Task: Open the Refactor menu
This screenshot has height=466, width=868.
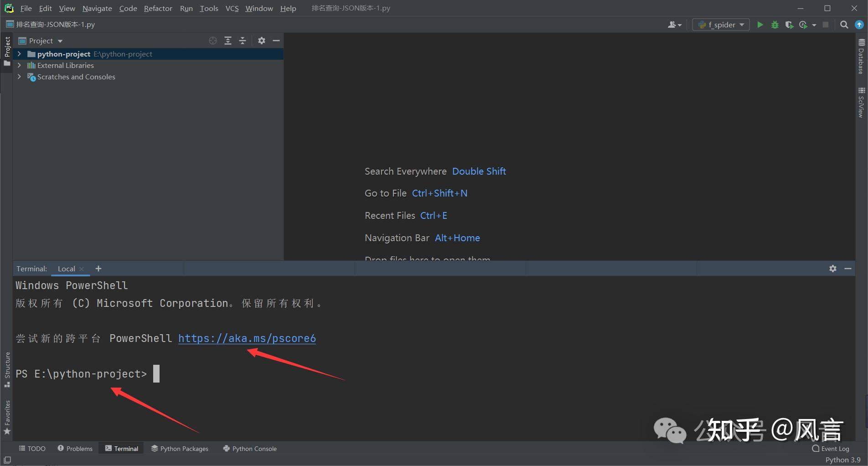Action: point(158,8)
